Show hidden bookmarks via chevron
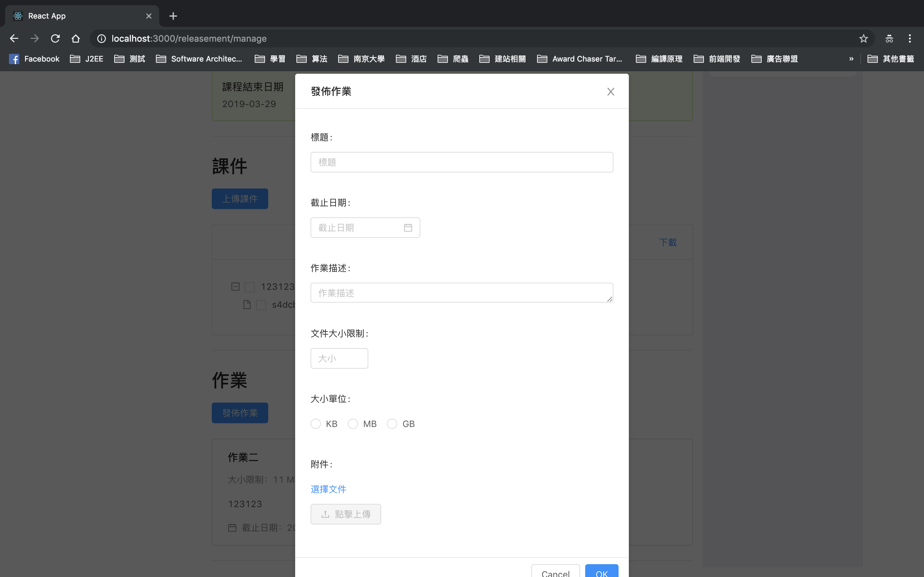This screenshot has width=924, height=577. (x=851, y=59)
